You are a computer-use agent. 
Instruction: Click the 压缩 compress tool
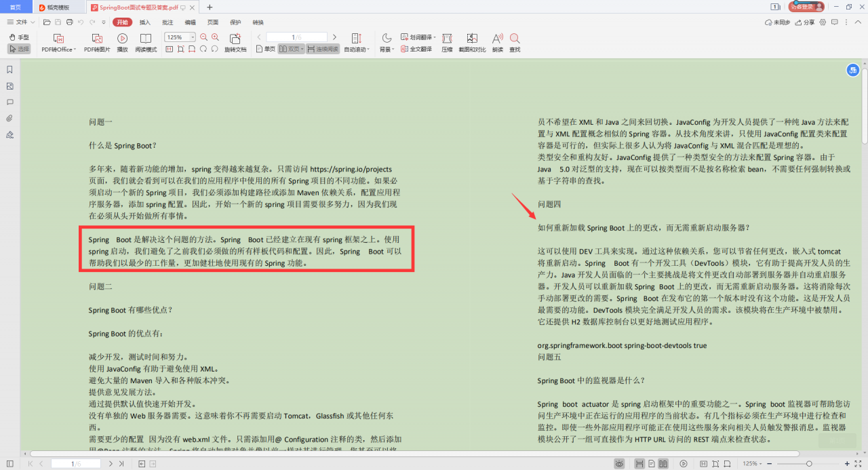pyautogui.click(x=447, y=43)
